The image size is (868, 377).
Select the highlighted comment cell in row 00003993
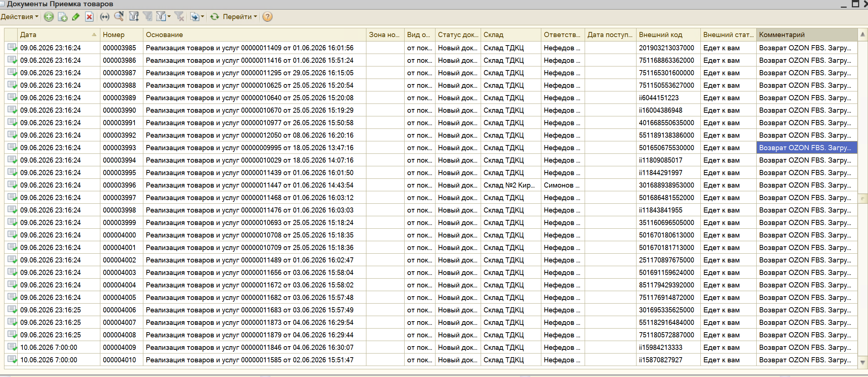pyautogui.click(x=807, y=148)
